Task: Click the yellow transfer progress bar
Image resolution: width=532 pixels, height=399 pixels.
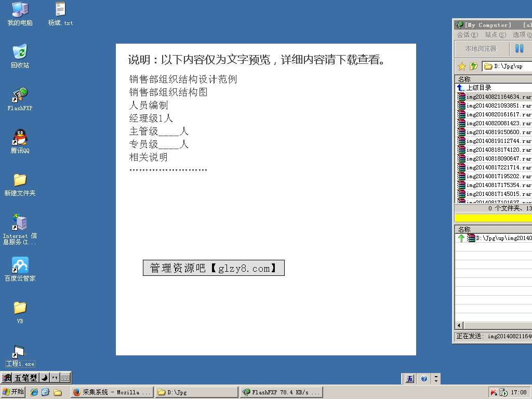Action: click(x=494, y=218)
